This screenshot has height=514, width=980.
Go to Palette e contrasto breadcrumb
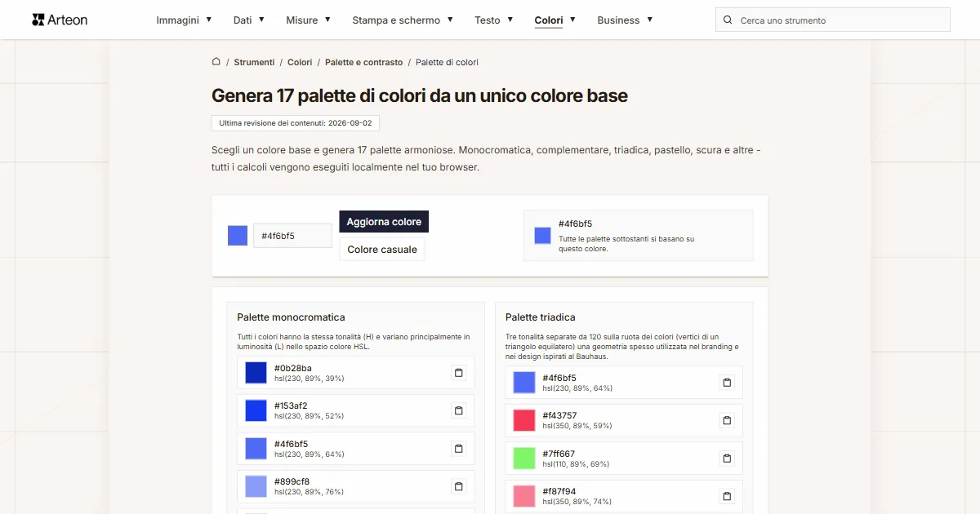[363, 62]
